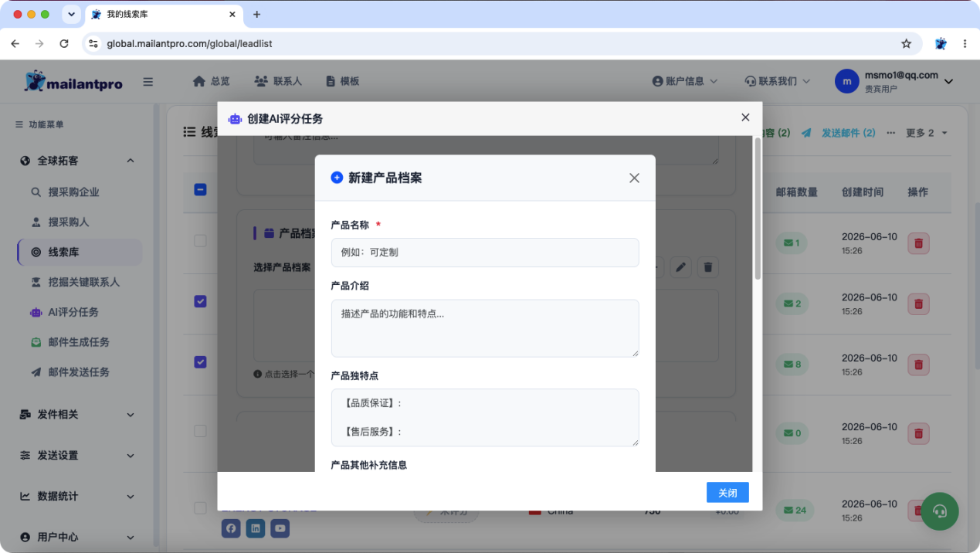Open the 联系我们 dropdown
This screenshot has height=553, width=980.
(778, 81)
